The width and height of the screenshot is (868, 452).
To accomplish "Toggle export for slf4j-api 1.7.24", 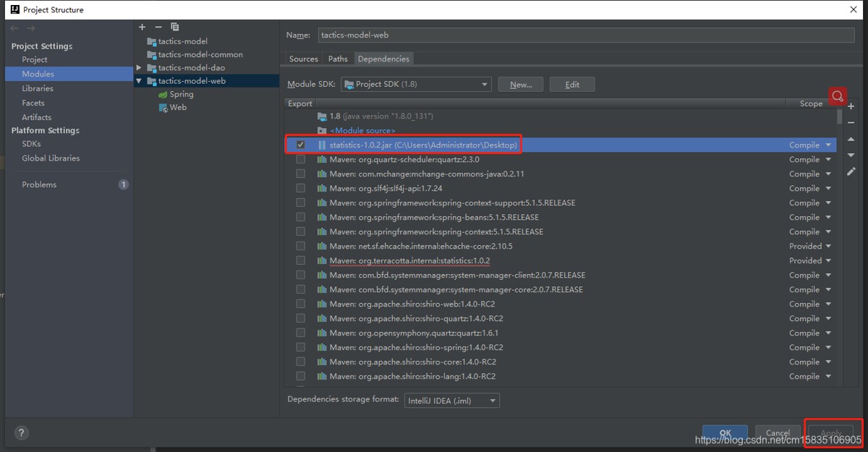I will (301, 188).
